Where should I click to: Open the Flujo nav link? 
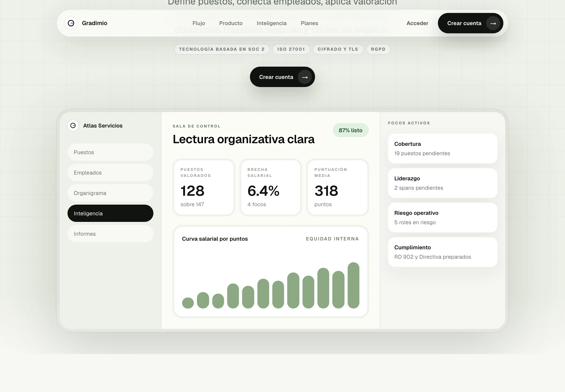pyautogui.click(x=199, y=23)
